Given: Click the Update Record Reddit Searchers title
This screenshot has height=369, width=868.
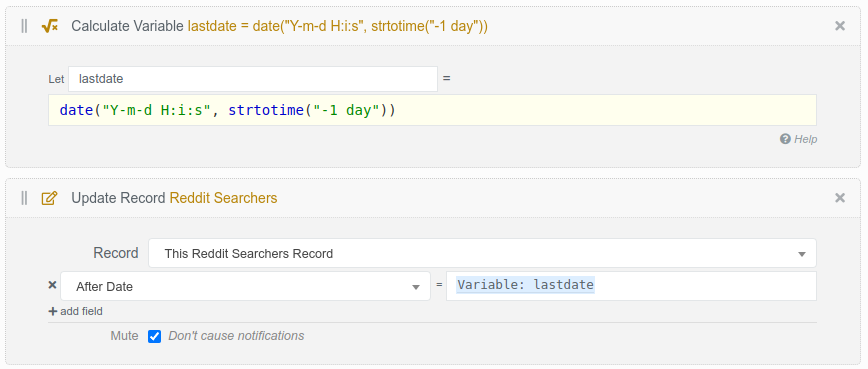Looking at the screenshot, I should pos(174,198).
